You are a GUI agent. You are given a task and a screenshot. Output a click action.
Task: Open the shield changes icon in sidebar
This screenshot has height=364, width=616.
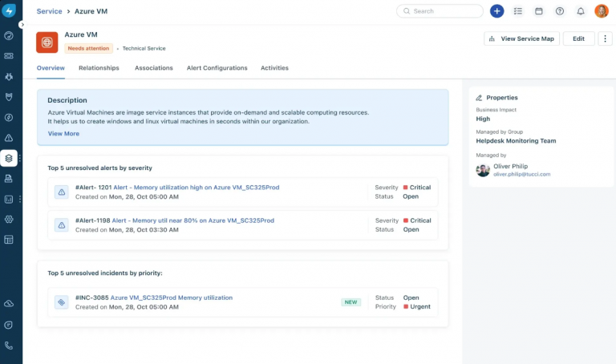click(x=9, y=97)
